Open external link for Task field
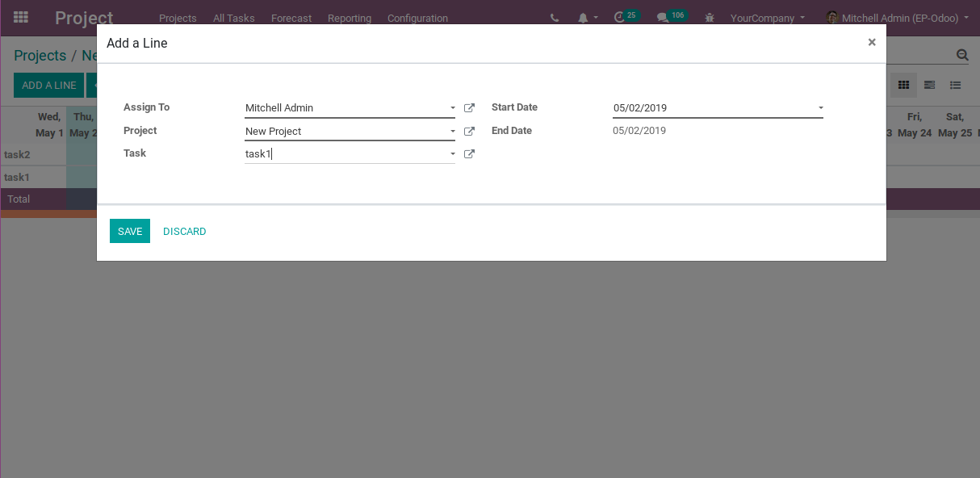 pyautogui.click(x=469, y=154)
